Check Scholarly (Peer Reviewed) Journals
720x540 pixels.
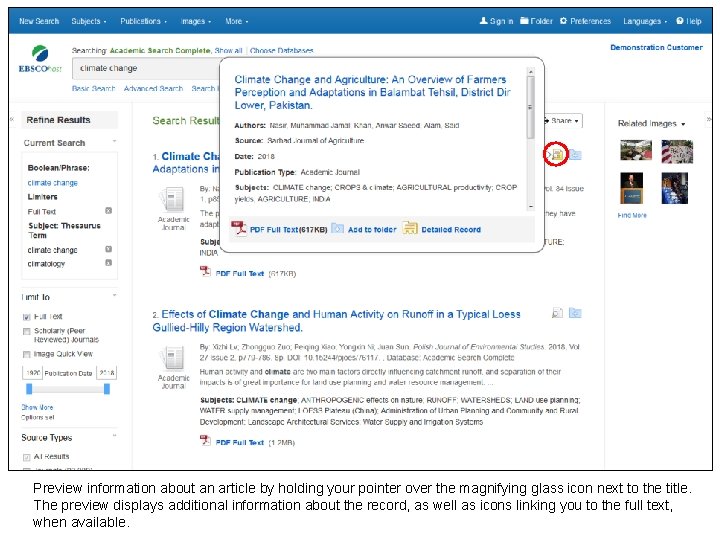coord(27,332)
